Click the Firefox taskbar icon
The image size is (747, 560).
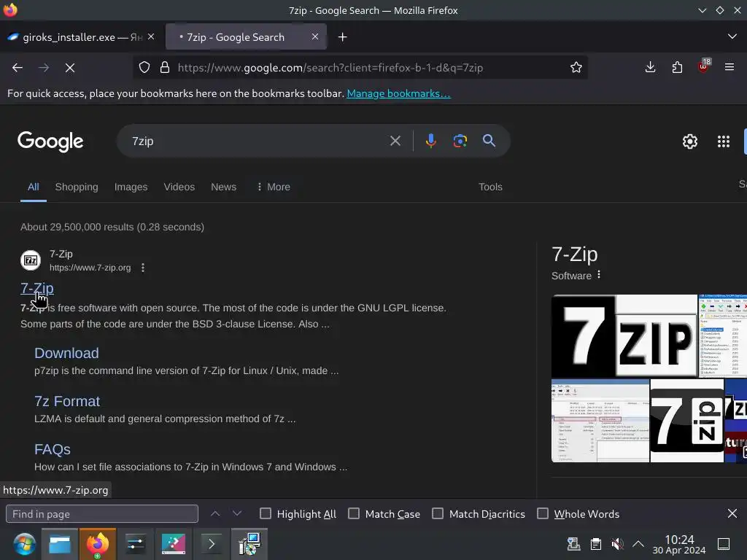pos(97,544)
